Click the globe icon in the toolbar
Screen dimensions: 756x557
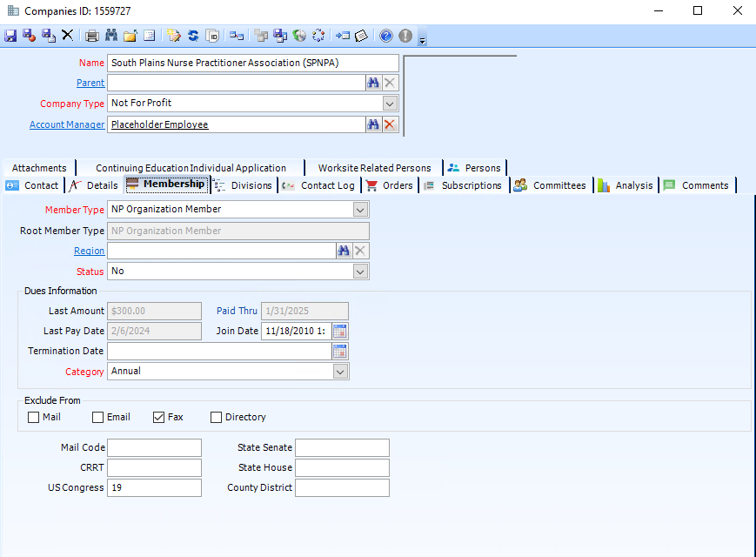tap(298, 36)
